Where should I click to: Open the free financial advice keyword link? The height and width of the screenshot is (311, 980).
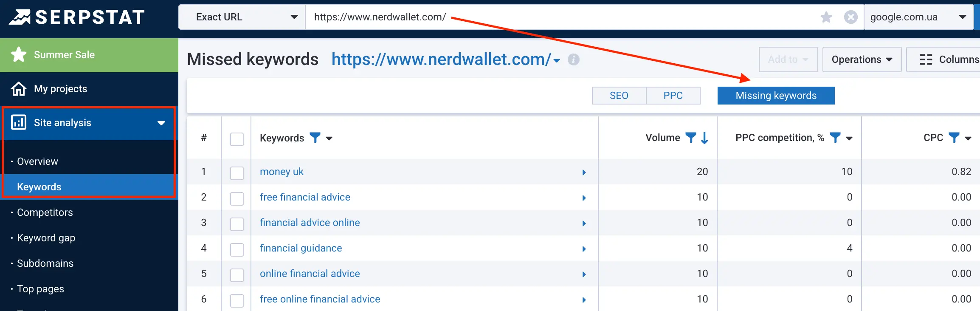pos(305,197)
